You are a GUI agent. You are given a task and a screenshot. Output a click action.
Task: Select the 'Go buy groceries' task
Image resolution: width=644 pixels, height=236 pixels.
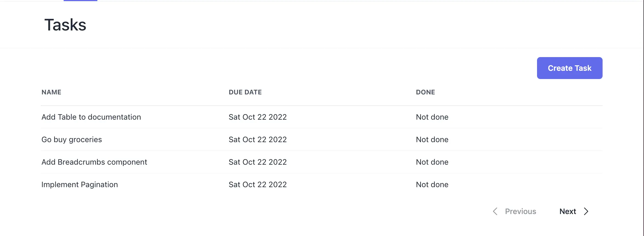click(x=72, y=140)
